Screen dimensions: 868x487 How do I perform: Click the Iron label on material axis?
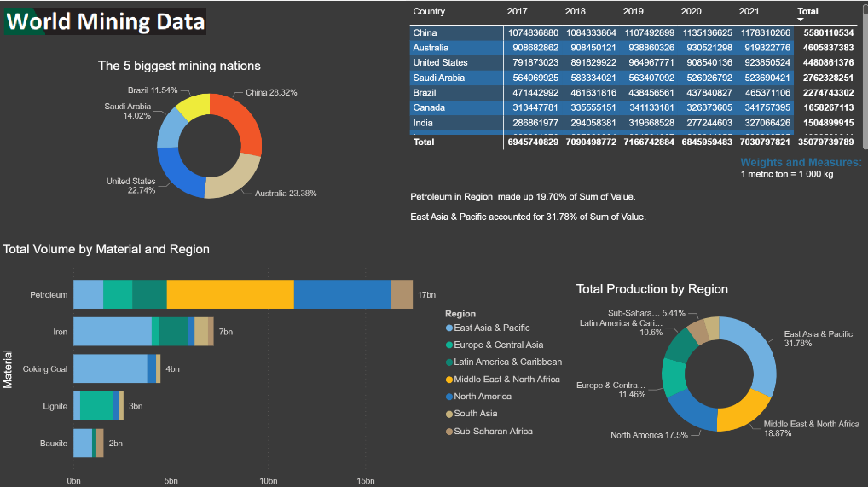pyautogui.click(x=60, y=332)
